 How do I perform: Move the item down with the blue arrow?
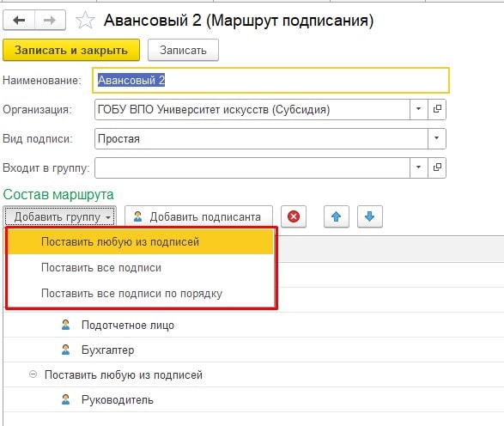point(370,216)
